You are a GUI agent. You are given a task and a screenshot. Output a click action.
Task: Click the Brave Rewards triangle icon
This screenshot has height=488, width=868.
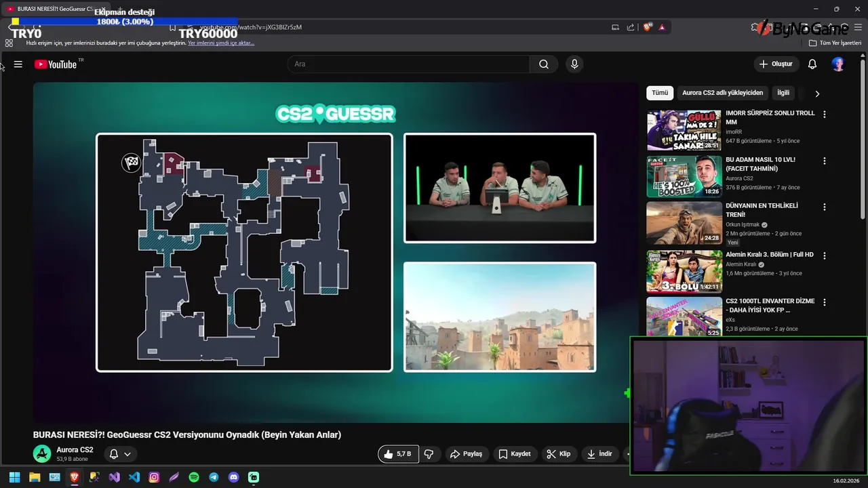[x=662, y=27]
